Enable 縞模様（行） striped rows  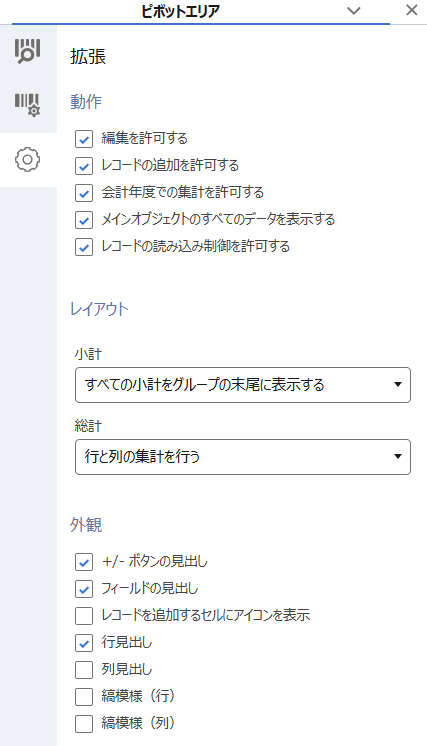click(x=84, y=697)
